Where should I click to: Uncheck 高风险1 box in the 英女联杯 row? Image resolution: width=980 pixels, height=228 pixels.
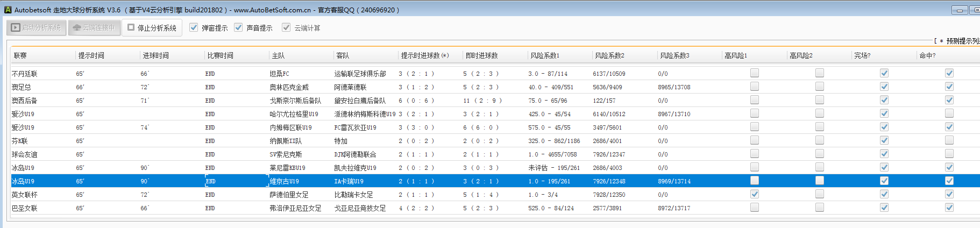755,194
